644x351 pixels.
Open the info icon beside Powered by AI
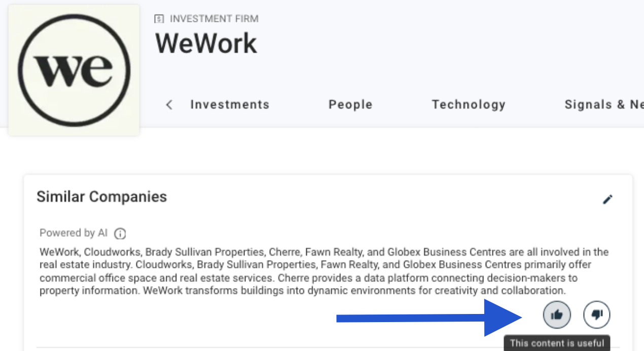(120, 234)
